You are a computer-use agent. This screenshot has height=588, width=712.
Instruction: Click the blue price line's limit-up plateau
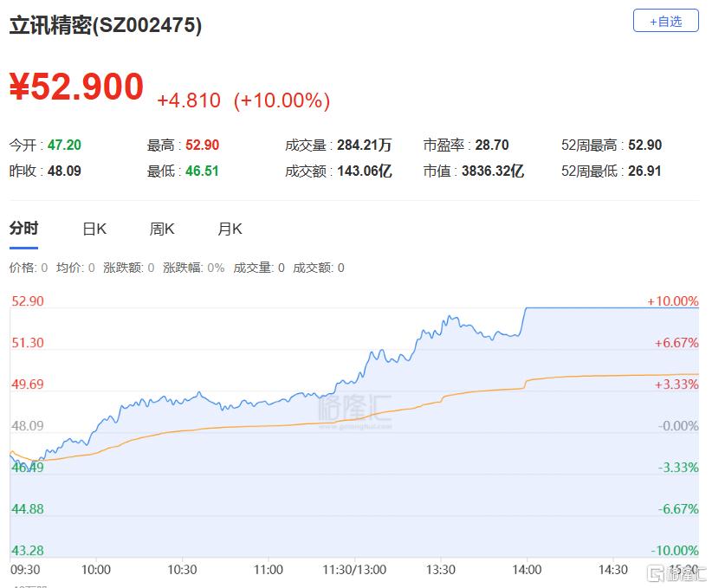(x=612, y=307)
